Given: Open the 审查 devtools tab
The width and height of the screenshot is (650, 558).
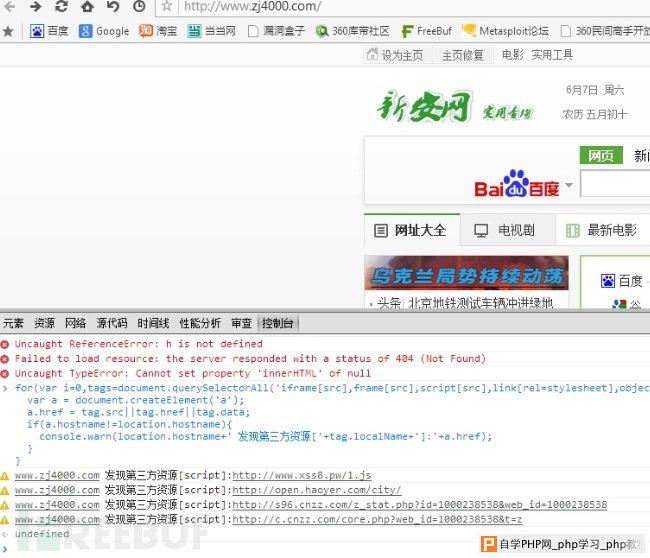Looking at the screenshot, I should tap(242, 323).
